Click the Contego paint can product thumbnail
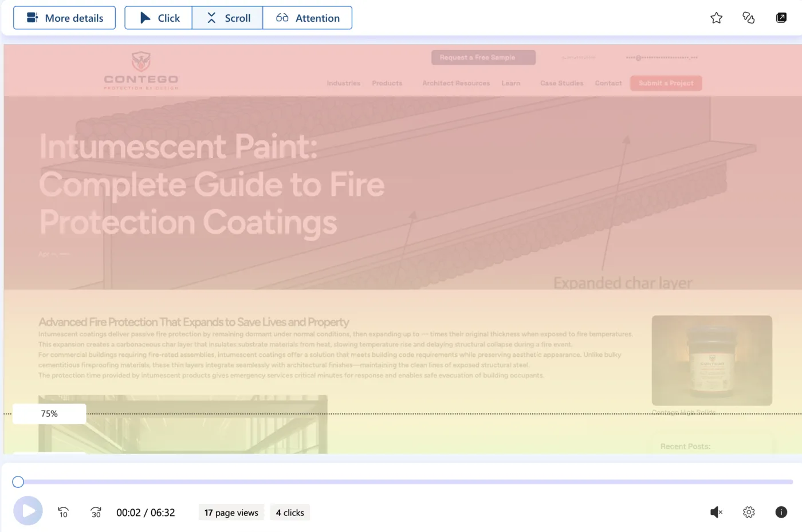 coord(711,360)
